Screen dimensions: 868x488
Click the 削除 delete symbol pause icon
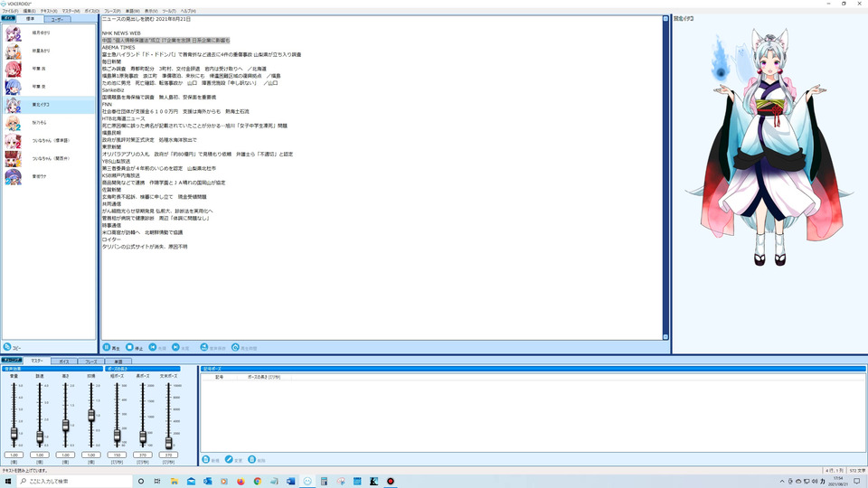point(252,460)
